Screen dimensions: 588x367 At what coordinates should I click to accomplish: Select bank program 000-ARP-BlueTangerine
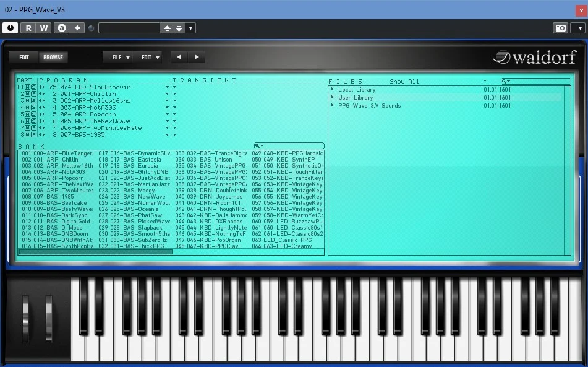[x=58, y=153]
